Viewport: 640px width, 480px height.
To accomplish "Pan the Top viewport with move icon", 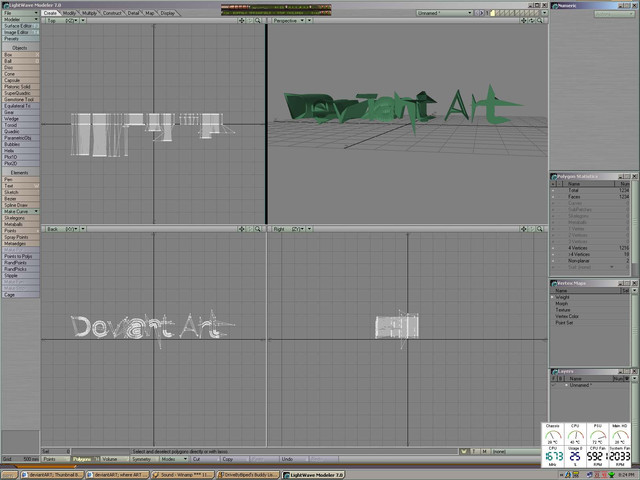I will click(x=242, y=20).
